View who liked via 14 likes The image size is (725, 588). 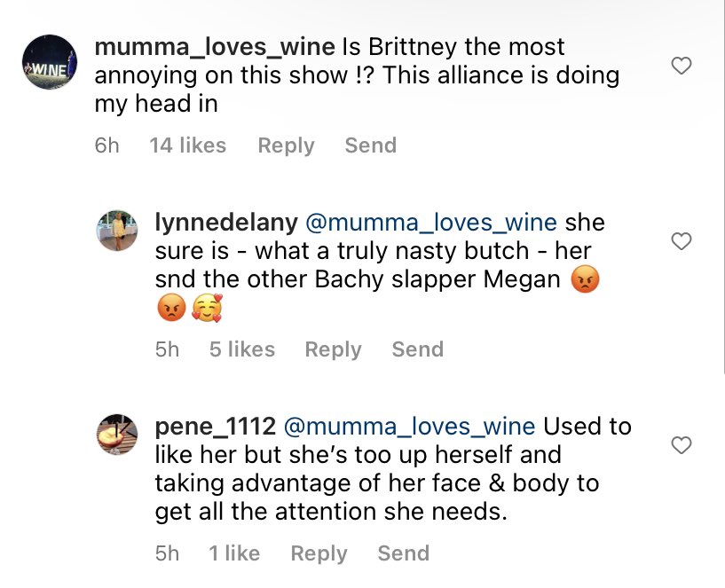click(188, 145)
